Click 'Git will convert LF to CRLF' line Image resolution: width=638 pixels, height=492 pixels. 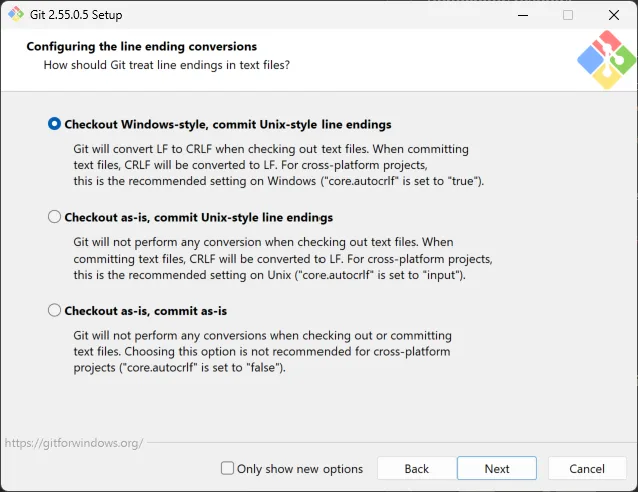[x=271, y=149]
